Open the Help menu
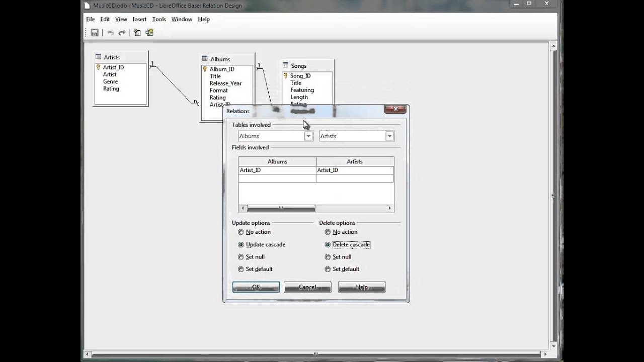The width and height of the screenshot is (644, 362). 204,19
